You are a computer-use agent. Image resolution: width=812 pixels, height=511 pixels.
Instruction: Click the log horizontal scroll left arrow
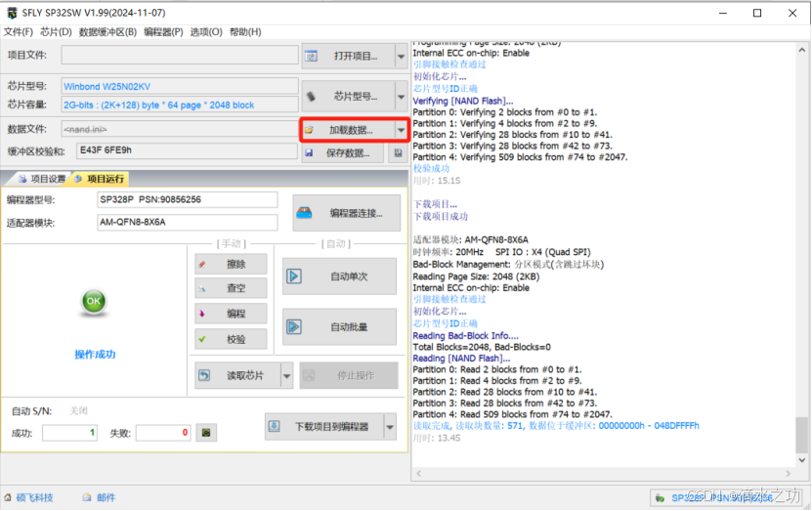click(419, 473)
